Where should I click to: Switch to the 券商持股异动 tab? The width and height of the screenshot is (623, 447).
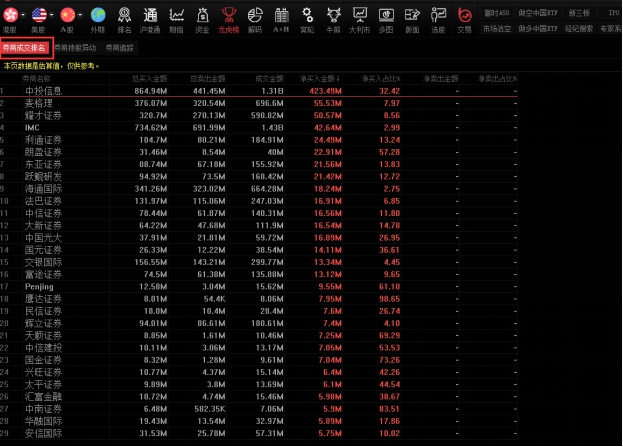pos(75,47)
